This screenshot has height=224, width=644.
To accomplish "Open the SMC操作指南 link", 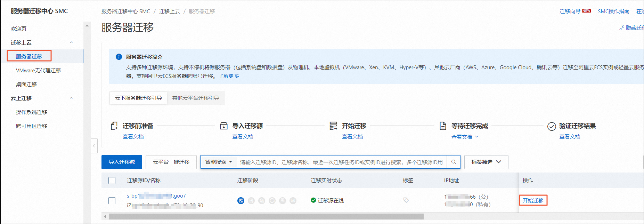I will [613, 11].
